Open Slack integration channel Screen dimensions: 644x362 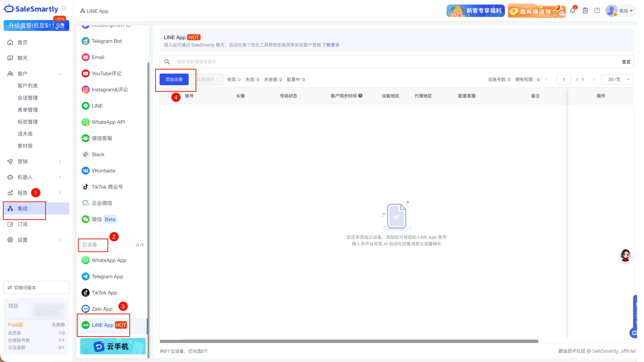pyautogui.click(x=98, y=154)
